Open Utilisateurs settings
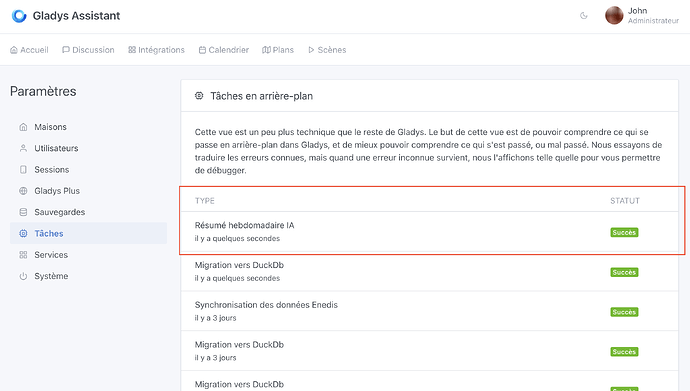The width and height of the screenshot is (690, 391). pyautogui.click(x=88, y=148)
